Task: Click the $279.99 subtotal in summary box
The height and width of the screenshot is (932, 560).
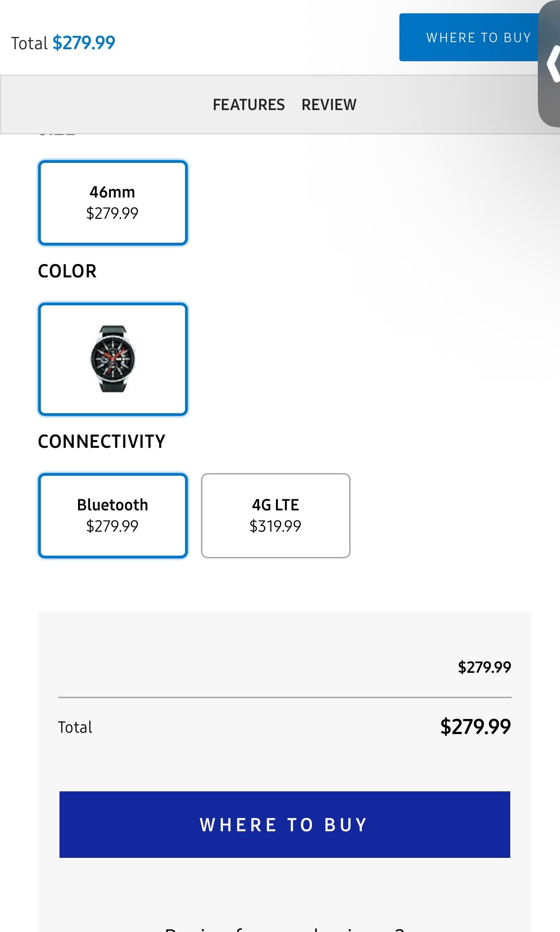Action: click(x=485, y=666)
